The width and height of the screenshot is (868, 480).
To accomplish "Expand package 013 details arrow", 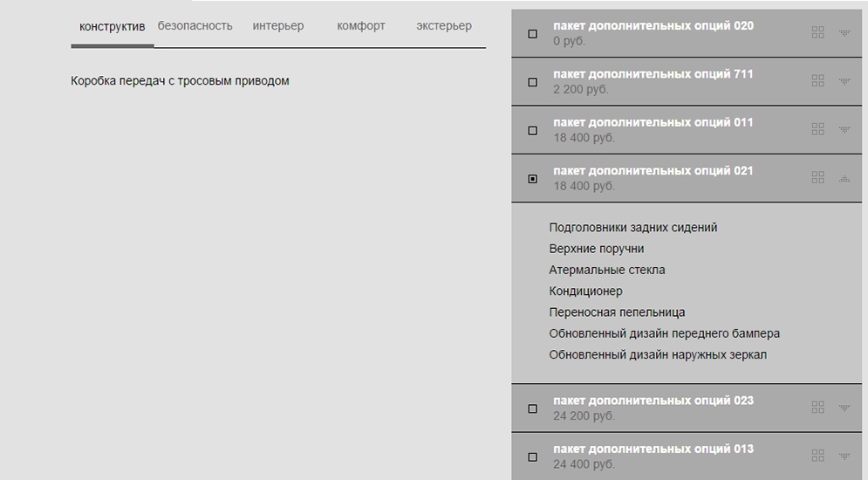I will coord(844,456).
